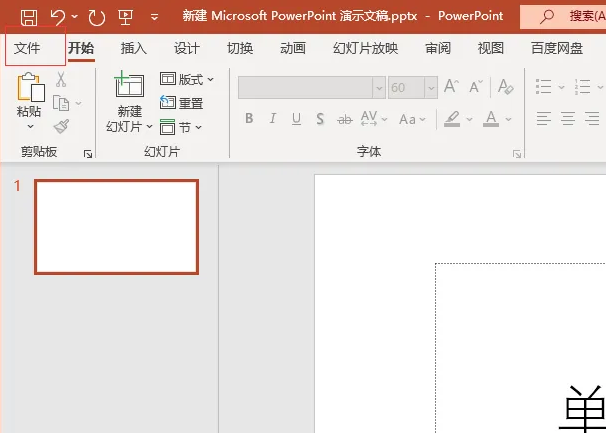606x433 pixels.
Task: Undo the last action
Action: point(58,17)
